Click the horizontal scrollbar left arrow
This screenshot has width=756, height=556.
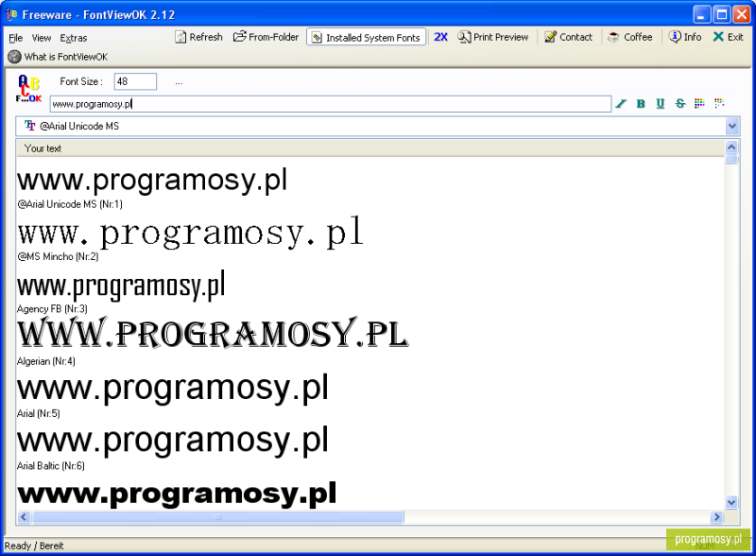24,517
